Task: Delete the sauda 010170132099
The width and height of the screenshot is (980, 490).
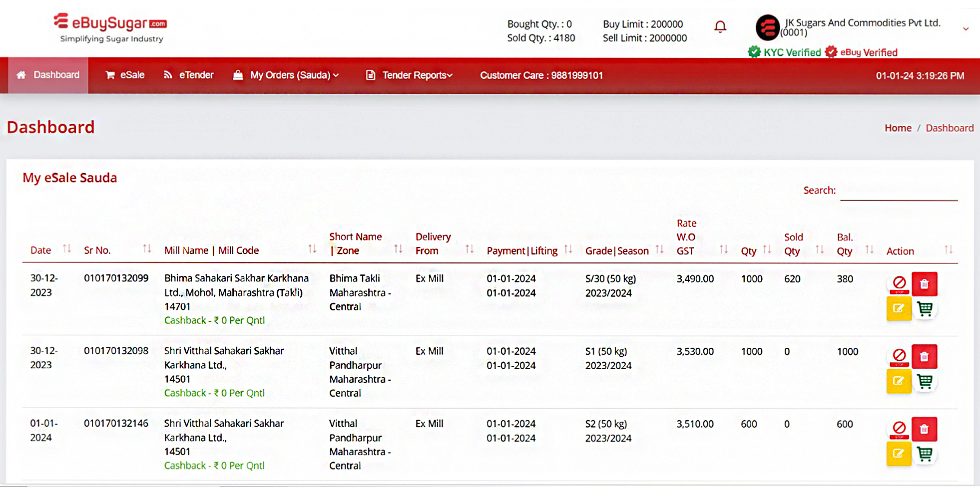Action: point(924,284)
